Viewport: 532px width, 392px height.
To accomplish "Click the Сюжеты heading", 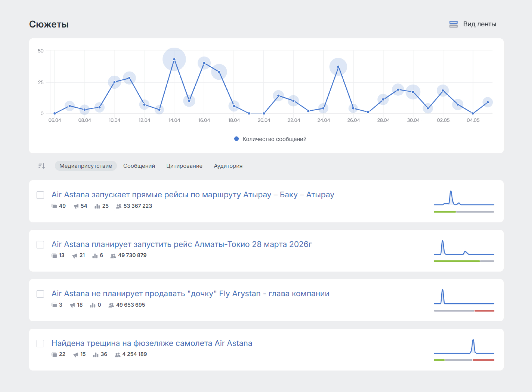I will [x=49, y=24].
